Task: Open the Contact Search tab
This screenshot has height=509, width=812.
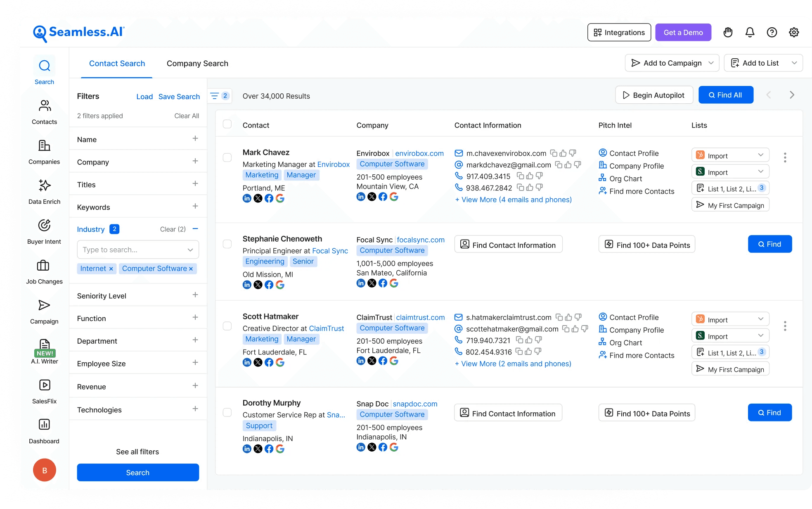Action: click(117, 63)
